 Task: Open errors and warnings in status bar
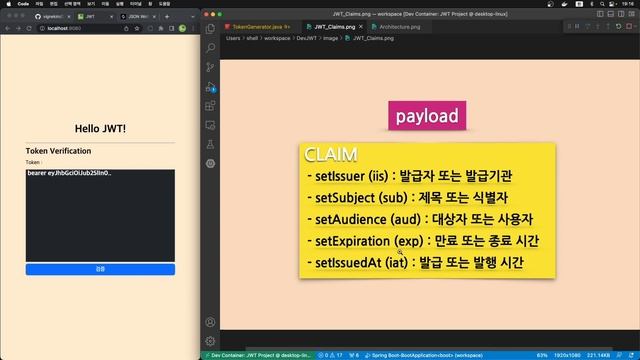(330, 356)
